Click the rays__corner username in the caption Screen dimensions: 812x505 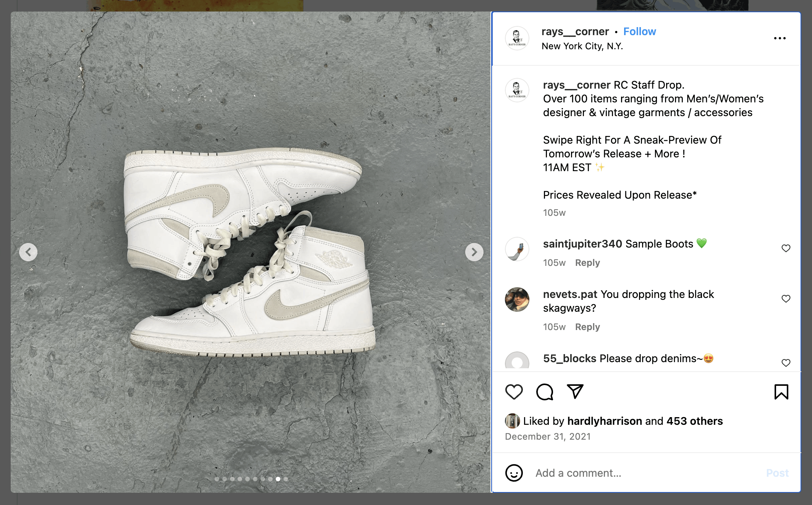(x=577, y=85)
